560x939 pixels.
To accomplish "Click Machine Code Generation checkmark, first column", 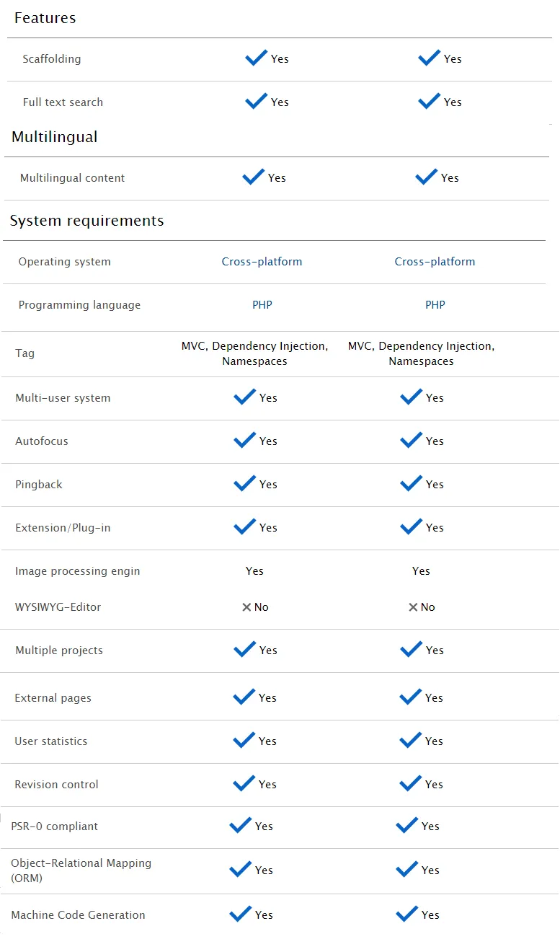I will click(x=240, y=914).
